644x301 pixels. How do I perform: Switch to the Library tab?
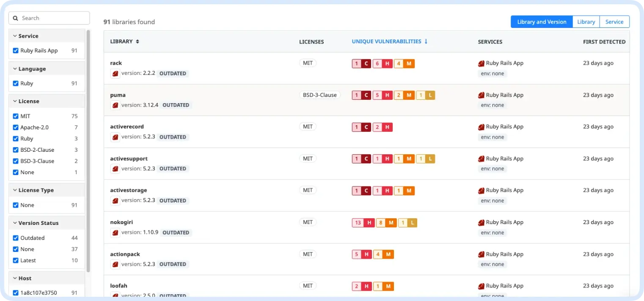pyautogui.click(x=586, y=22)
